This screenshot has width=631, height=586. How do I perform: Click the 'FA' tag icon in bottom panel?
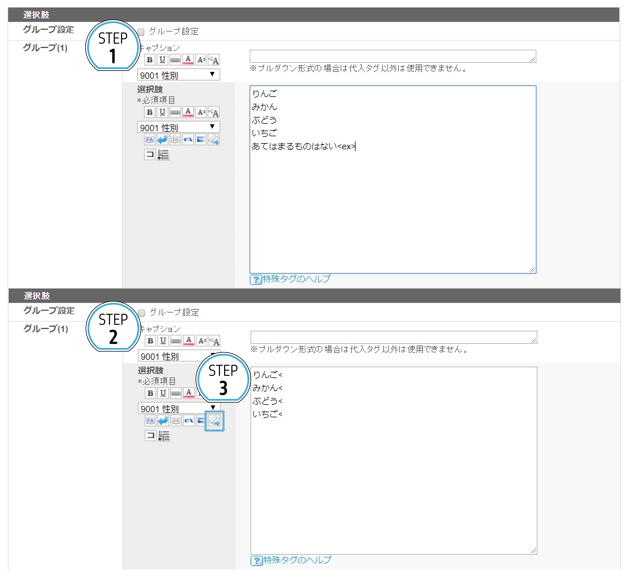click(x=150, y=422)
